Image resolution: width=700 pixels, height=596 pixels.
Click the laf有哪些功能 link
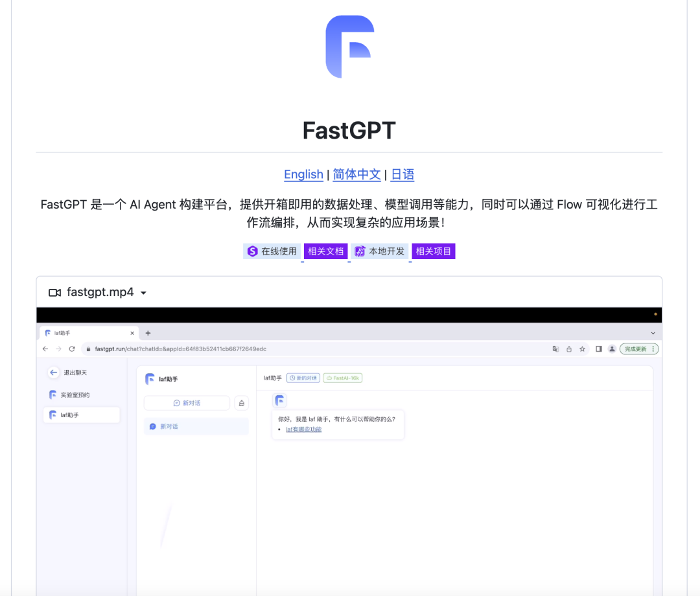coord(303,429)
